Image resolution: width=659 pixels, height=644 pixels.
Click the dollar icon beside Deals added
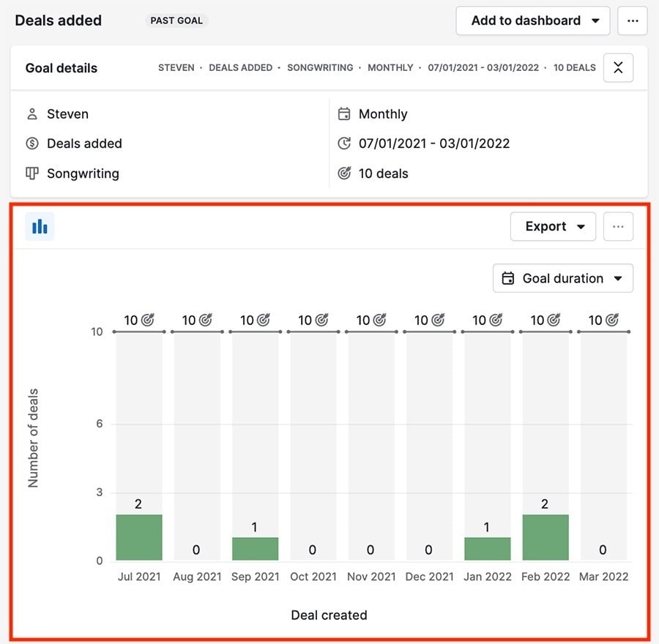[31, 143]
